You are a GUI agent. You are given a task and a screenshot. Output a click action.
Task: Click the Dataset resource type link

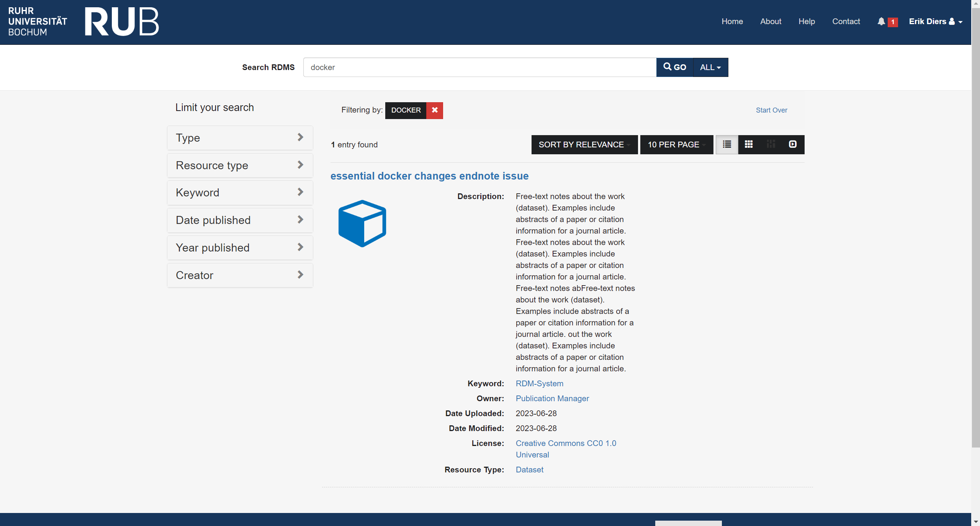pyautogui.click(x=529, y=470)
